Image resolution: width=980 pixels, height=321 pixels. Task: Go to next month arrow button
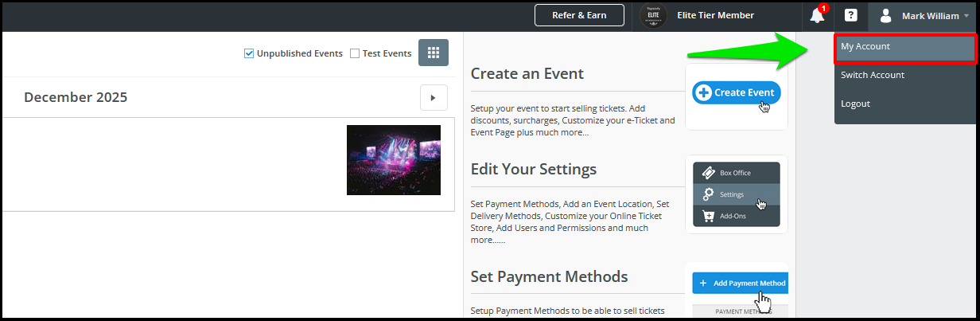click(x=434, y=97)
